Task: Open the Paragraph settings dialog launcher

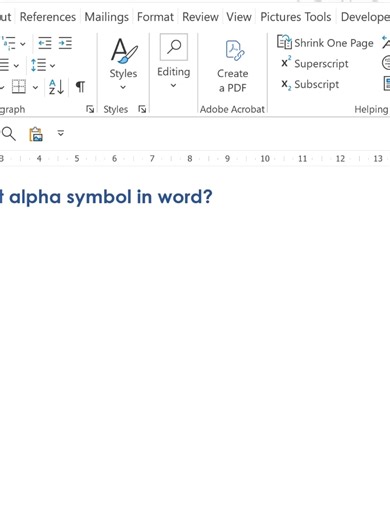Action: click(x=90, y=109)
